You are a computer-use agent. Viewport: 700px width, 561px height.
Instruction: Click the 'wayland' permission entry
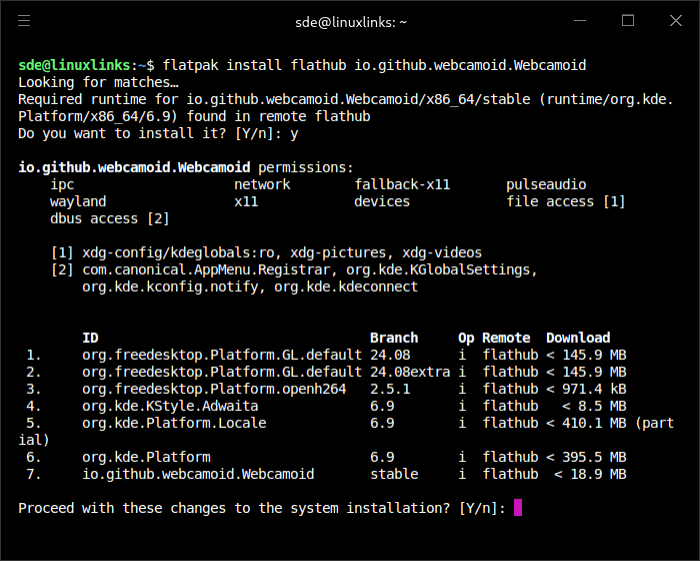(78, 202)
